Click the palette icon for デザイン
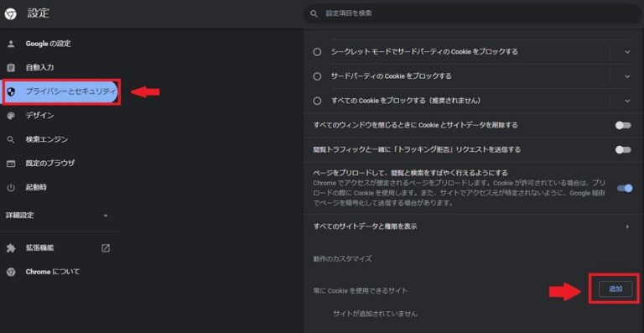This screenshot has height=333, width=644. click(11, 116)
